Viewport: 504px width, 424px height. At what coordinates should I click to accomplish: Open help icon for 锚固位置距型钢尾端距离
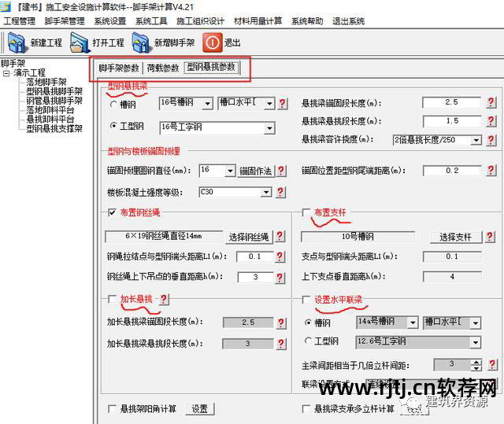coord(491,171)
